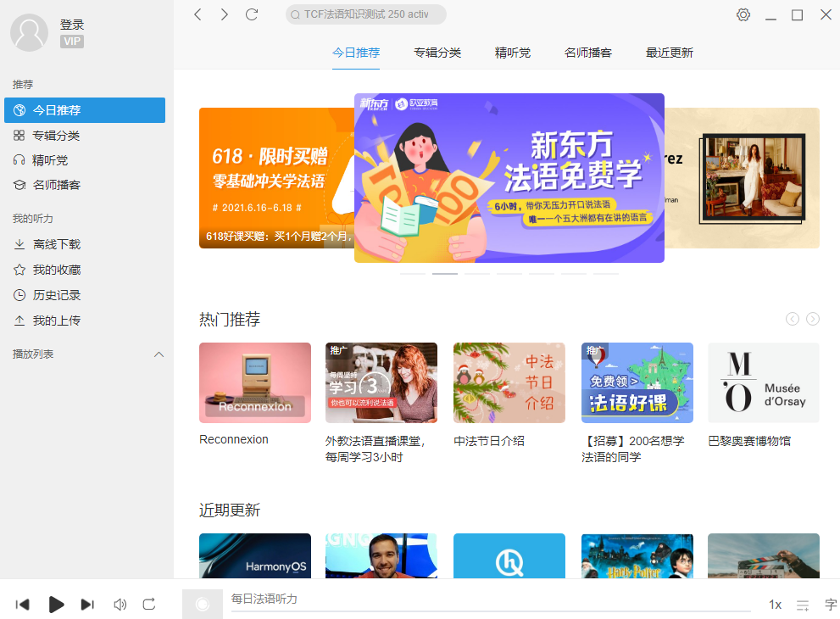The height and width of the screenshot is (619, 840).
Task: Refresh the page with reload icon
Action: [252, 14]
